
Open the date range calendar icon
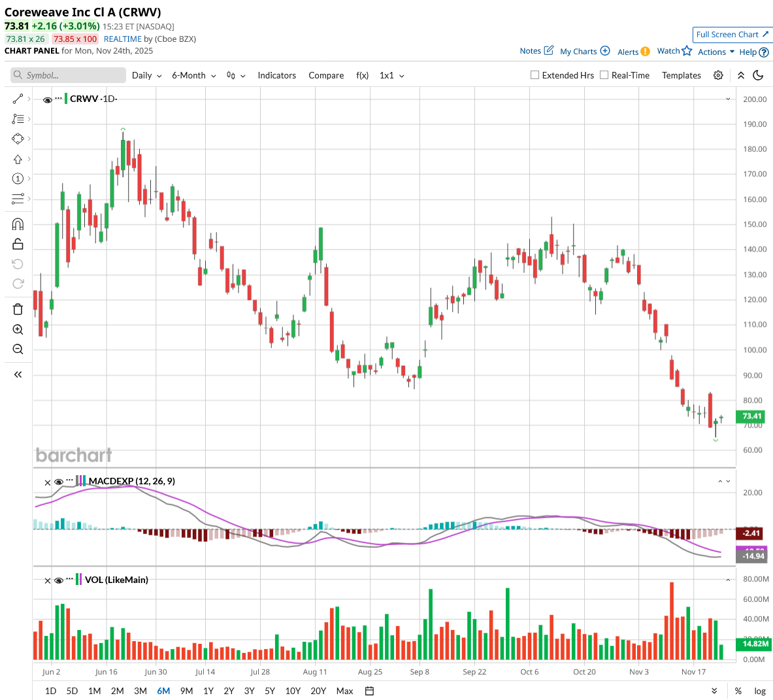coord(369,691)
